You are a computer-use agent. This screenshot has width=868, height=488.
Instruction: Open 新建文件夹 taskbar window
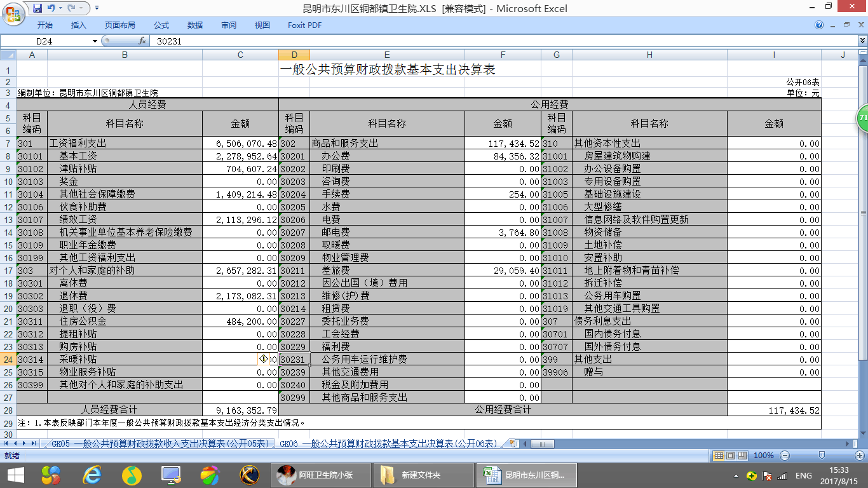coord(424,475)
